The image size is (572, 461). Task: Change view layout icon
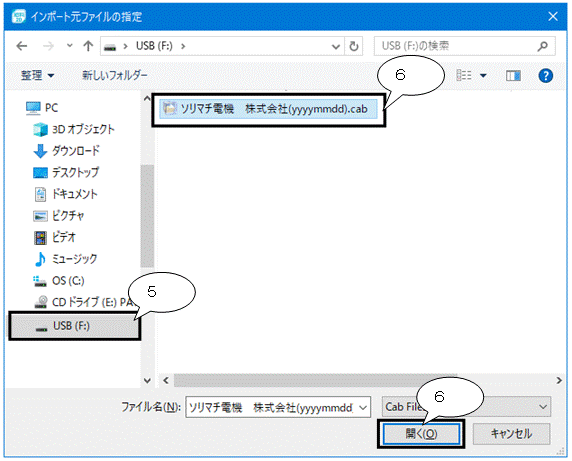464,75
